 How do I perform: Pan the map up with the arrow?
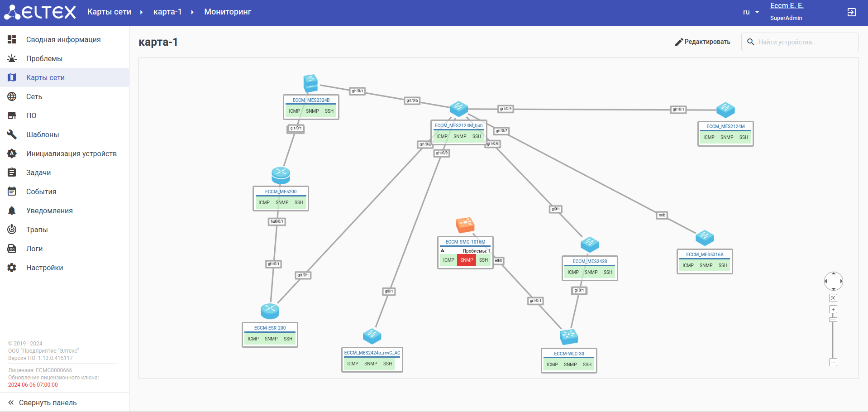pos(834,273)
